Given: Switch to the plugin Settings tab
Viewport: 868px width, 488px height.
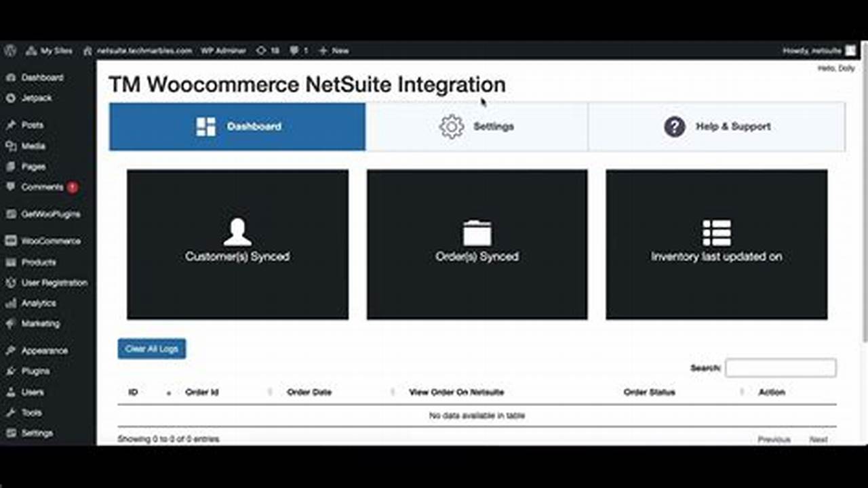Looking at the screenshot, I should [x=477, y=127].
